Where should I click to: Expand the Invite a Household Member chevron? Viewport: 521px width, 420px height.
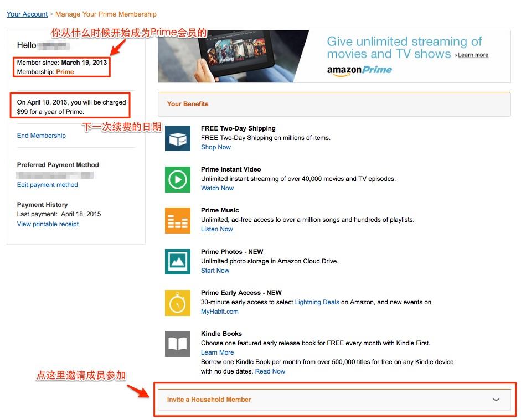pos(496,400)
